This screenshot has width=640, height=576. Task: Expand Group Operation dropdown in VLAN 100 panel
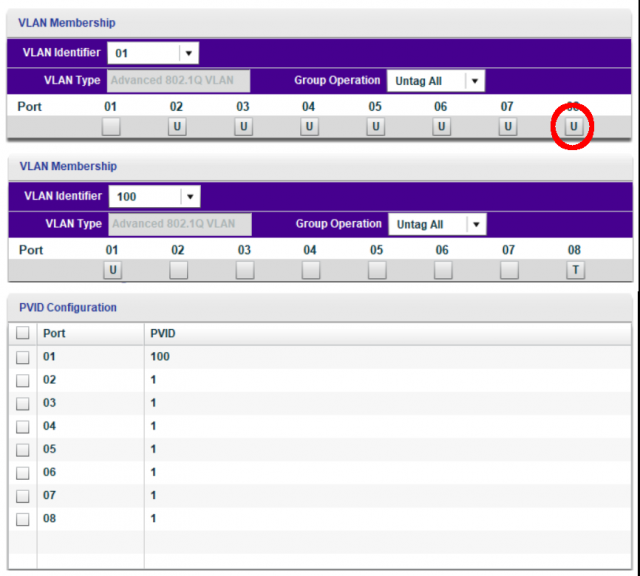pos(476,225)
